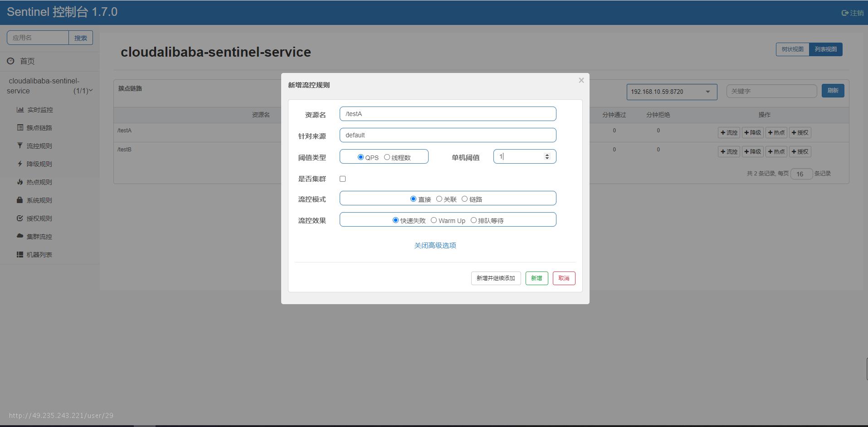Select the 线程数 threshold type radio

[387, 157]
